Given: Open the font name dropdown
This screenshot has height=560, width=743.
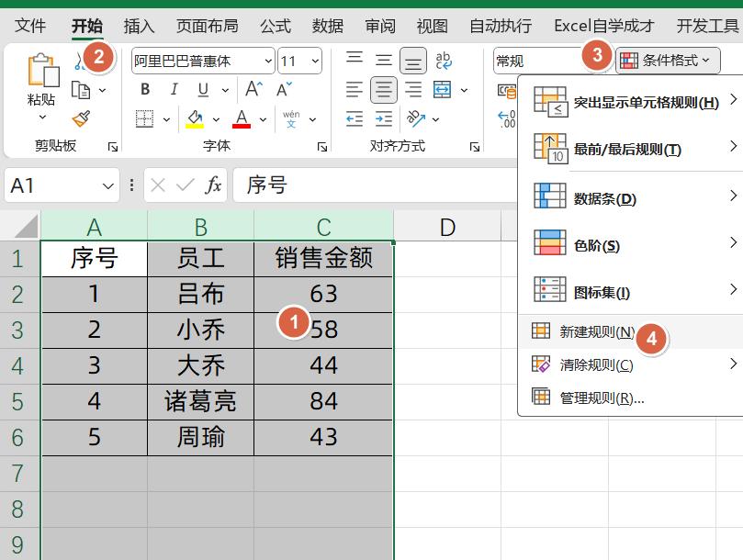Looking at the screenshot, I should click(x=268, y=62).
